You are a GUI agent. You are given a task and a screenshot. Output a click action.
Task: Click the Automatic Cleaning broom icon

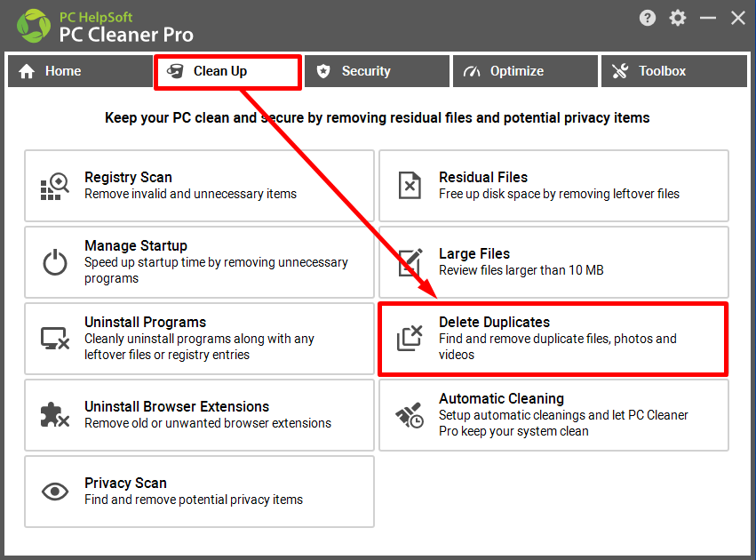[410, 415]
